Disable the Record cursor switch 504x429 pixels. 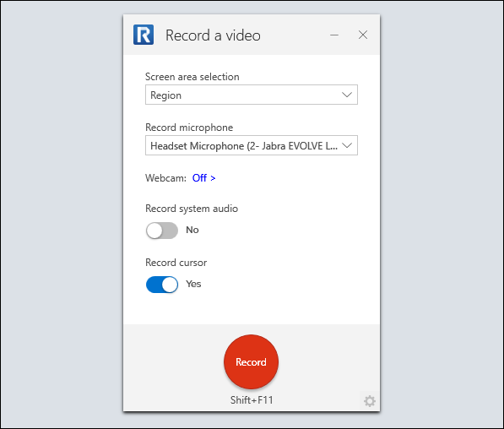pyautogui.click(x=162, y=285)
